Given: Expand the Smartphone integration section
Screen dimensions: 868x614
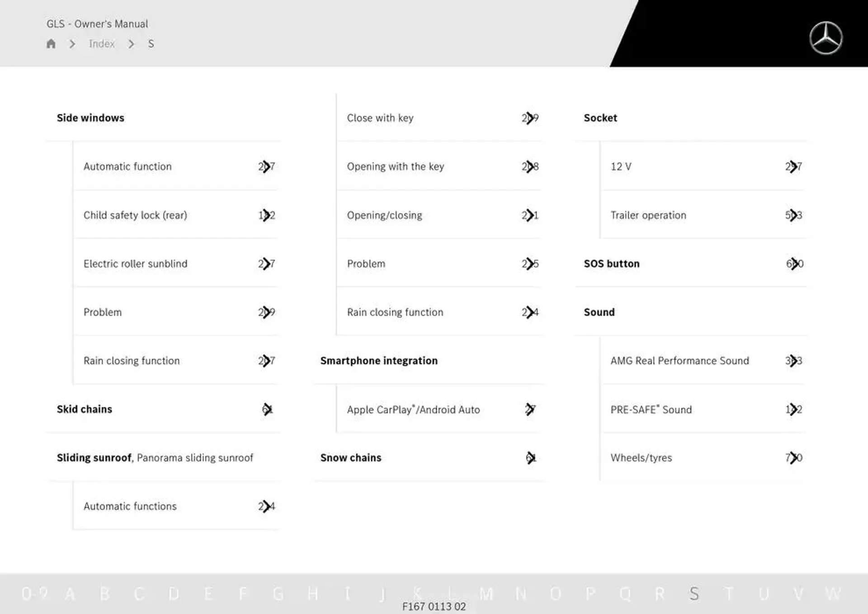Looking at the screenshot, I should [378, 360].
